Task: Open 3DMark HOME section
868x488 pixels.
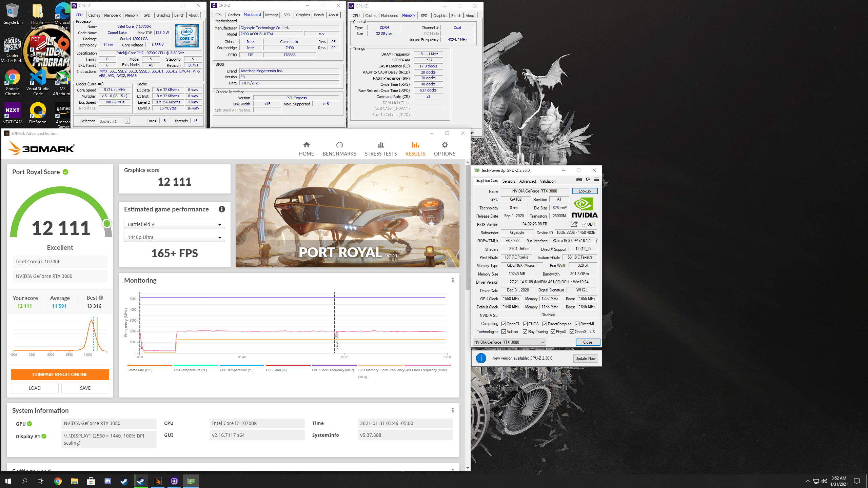Action: coord(306,149)
